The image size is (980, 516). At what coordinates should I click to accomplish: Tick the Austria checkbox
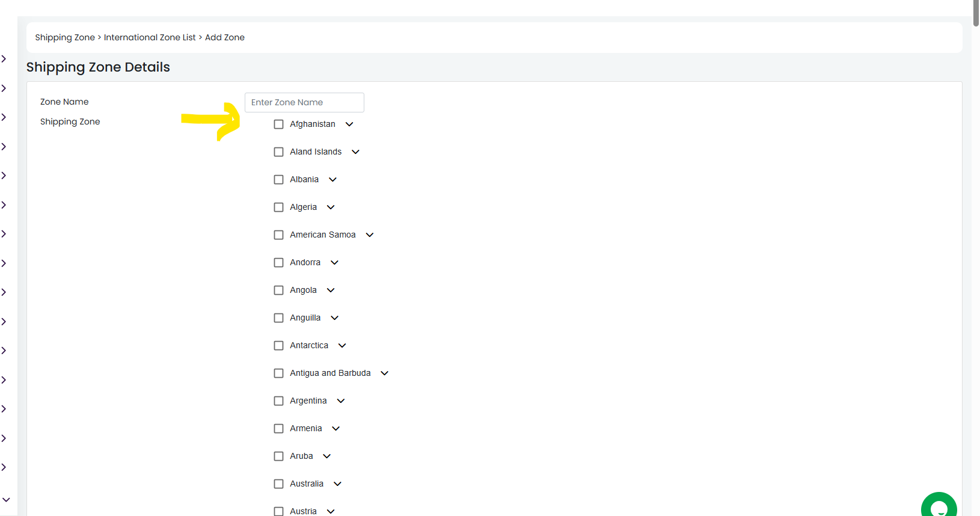tap(278, 512)
